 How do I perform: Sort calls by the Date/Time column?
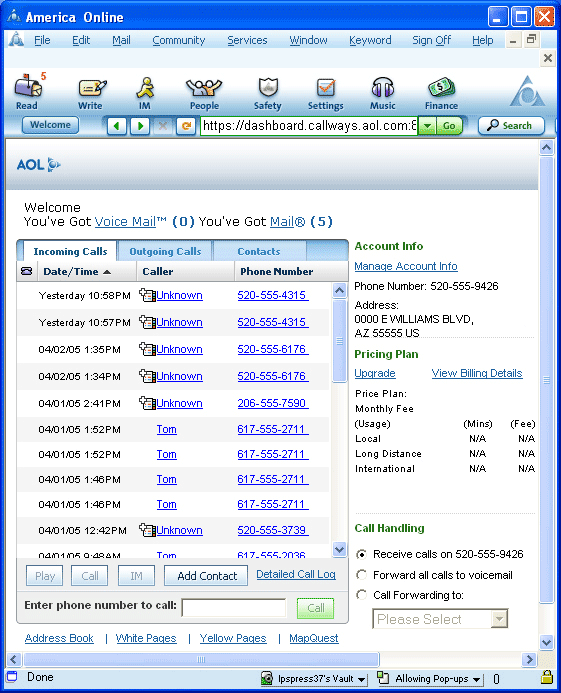pos(76,271)
